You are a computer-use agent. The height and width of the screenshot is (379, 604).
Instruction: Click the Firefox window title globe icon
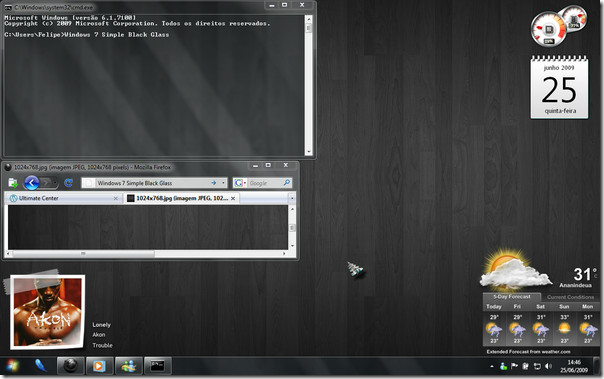click(8, 167)
